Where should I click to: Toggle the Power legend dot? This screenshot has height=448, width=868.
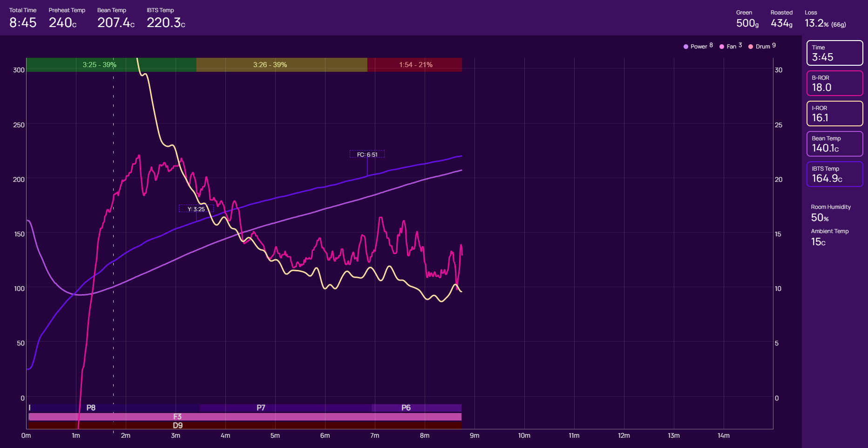tap(686, 47)
